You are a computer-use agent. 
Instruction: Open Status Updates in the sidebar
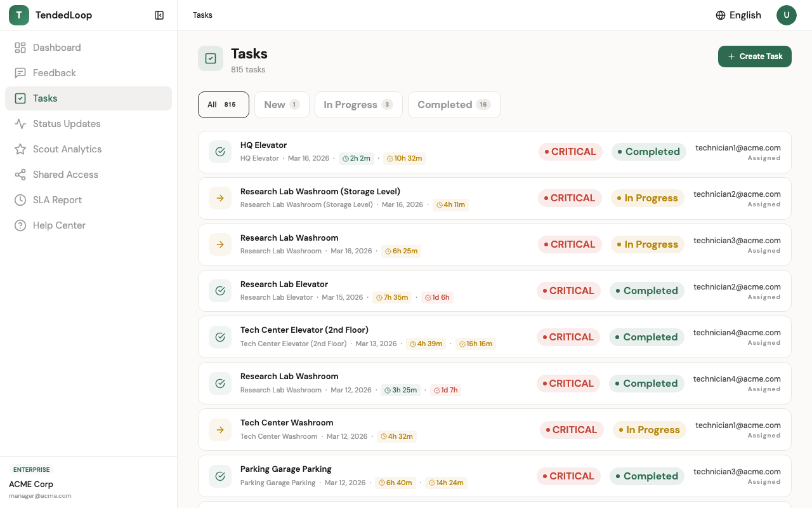coord(67,124)
